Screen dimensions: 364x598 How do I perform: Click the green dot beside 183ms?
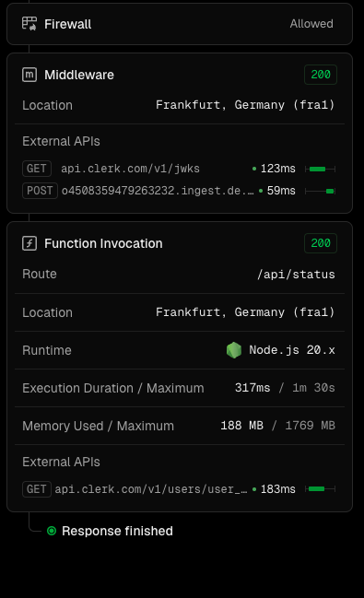(254, 489)
